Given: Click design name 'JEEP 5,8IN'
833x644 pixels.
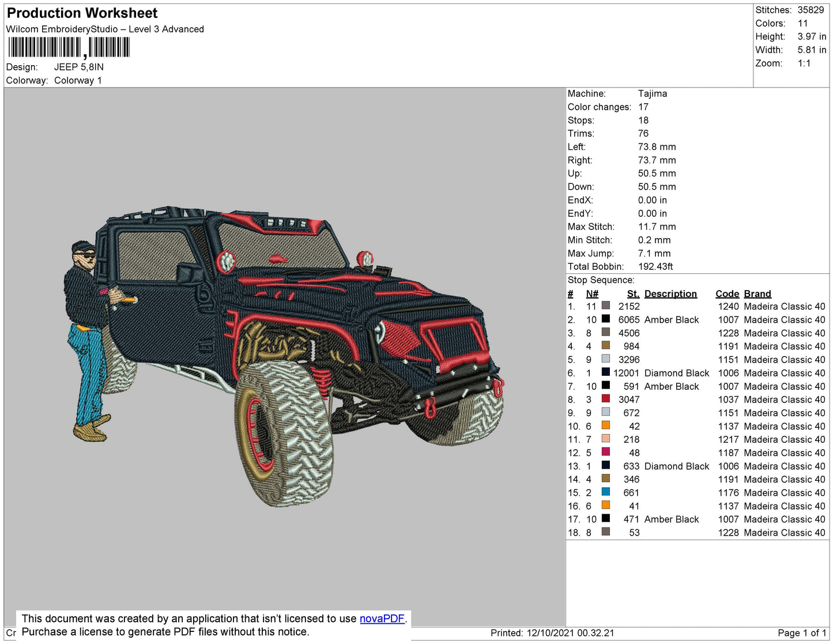Looking at the screenshot, I should pos(79,67).
